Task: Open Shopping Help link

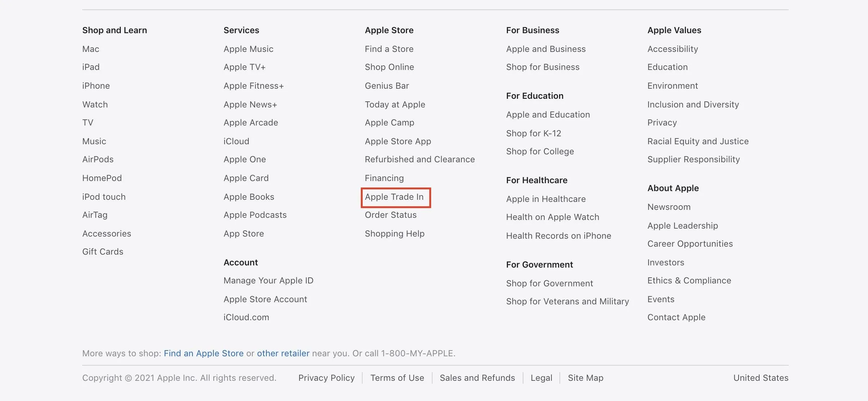Action: 395,234
